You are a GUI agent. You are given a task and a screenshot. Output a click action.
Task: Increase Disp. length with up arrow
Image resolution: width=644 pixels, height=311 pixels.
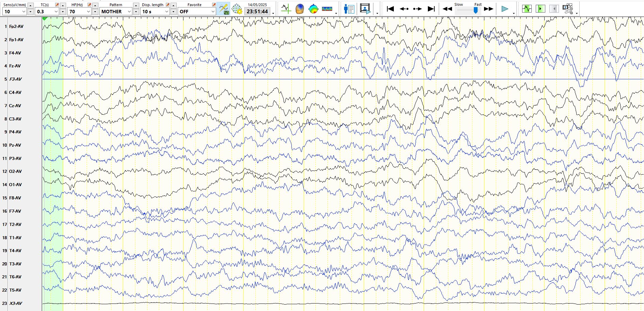point(174,5)
